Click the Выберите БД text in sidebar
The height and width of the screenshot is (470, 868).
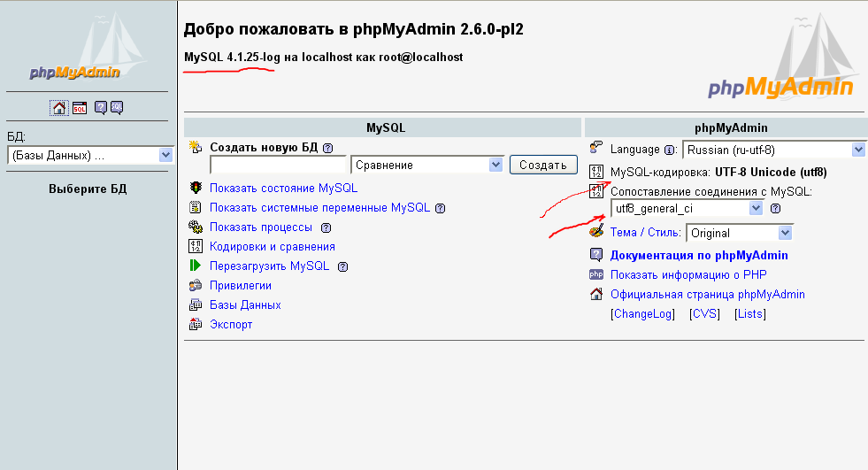[88, 189]
